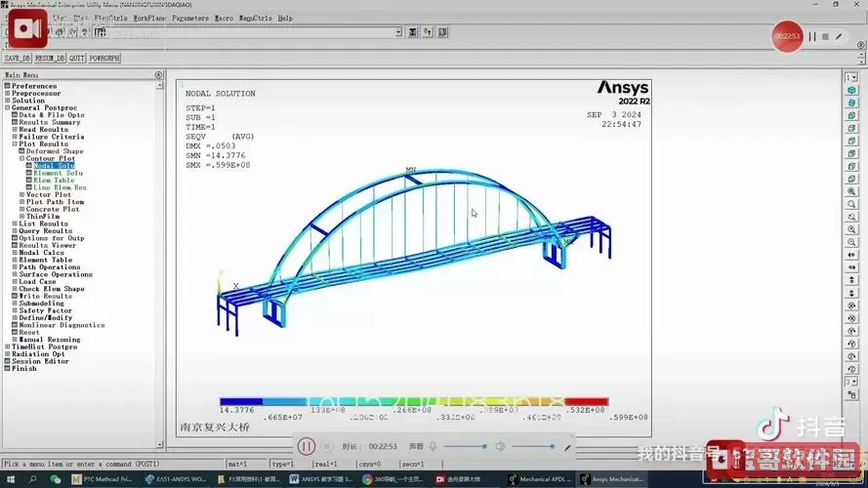Expand the Preprocessor tree node
This screenshot has width=868, height=488.
tap(7, 94)
